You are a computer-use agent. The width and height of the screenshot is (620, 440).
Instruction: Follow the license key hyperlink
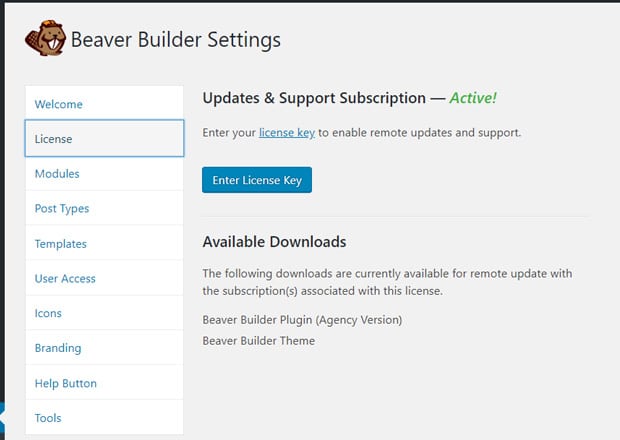[287, 133]
